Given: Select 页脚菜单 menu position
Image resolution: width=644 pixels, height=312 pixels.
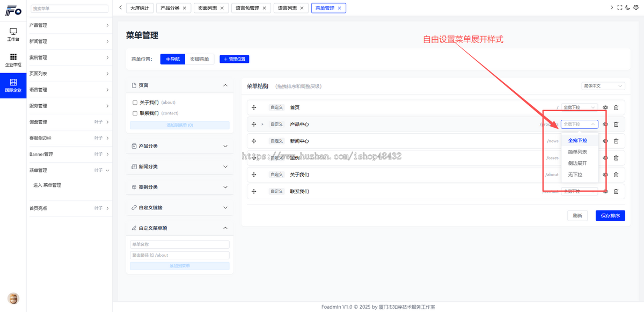Looking at the screenshot, I should (200, 59).
